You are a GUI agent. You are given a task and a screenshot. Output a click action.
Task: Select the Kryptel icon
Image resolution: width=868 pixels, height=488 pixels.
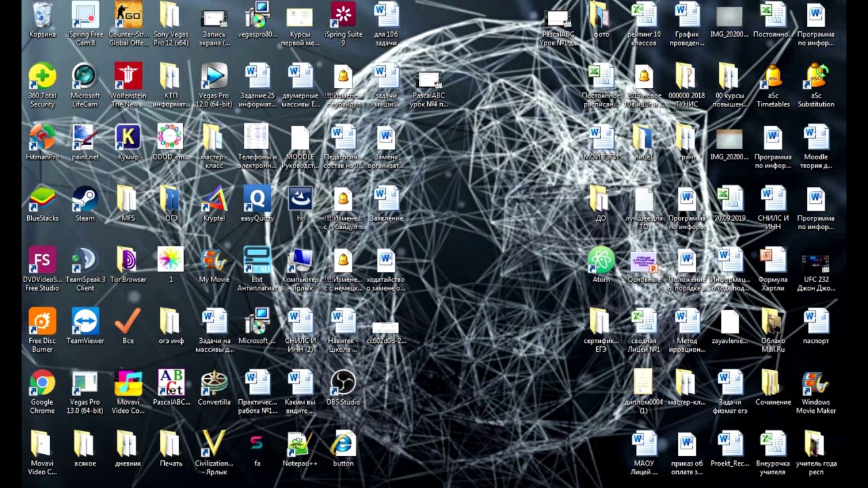tap(214, 204)
